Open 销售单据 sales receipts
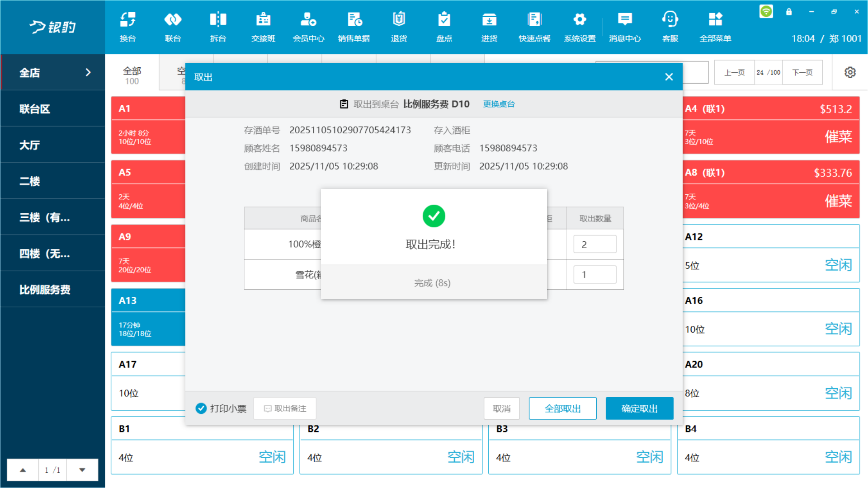The width and height of the screenshot is (868, 488). coord(354,26)
